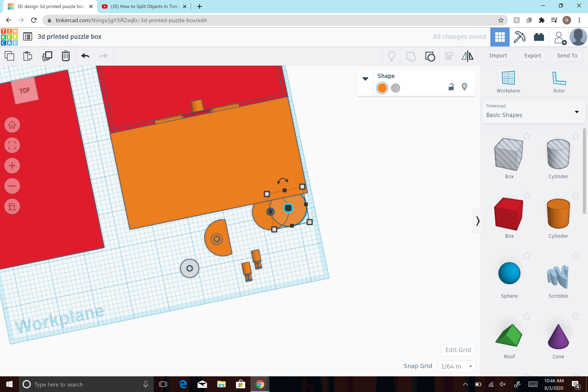Image resolution: width=588 pixels, height=392 pixels.
Task: Click the Group shapes icon
Action: coord(411,56)
